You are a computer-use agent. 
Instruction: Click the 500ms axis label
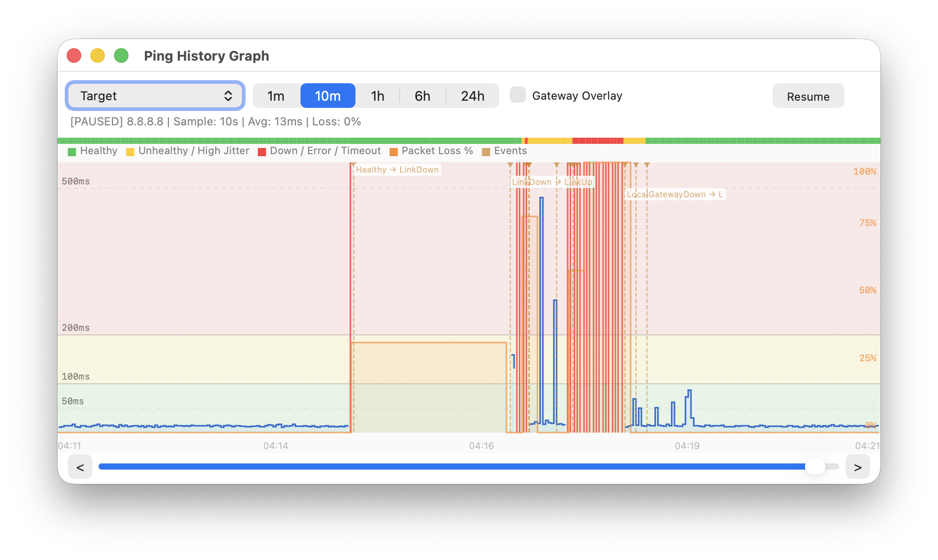point(76,181)
